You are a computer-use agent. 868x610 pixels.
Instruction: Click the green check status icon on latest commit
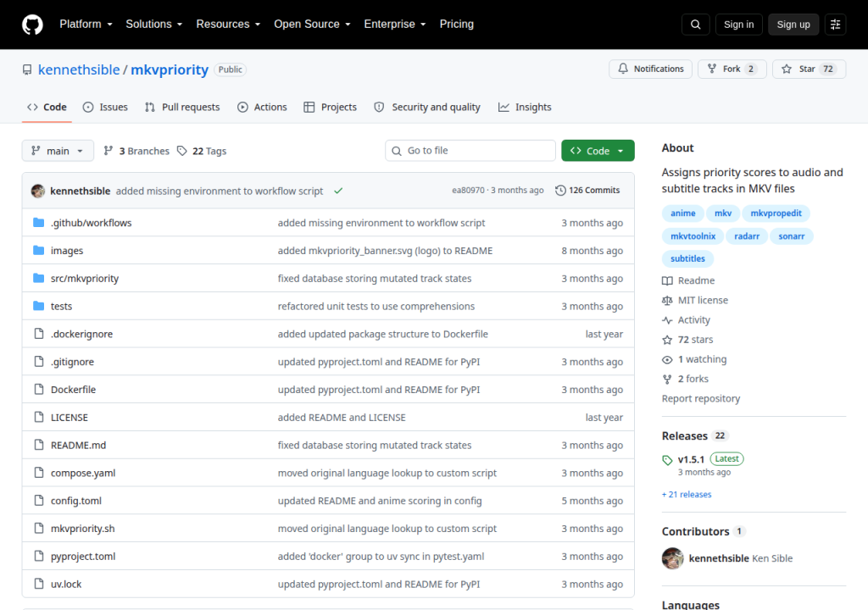(338, 191)
